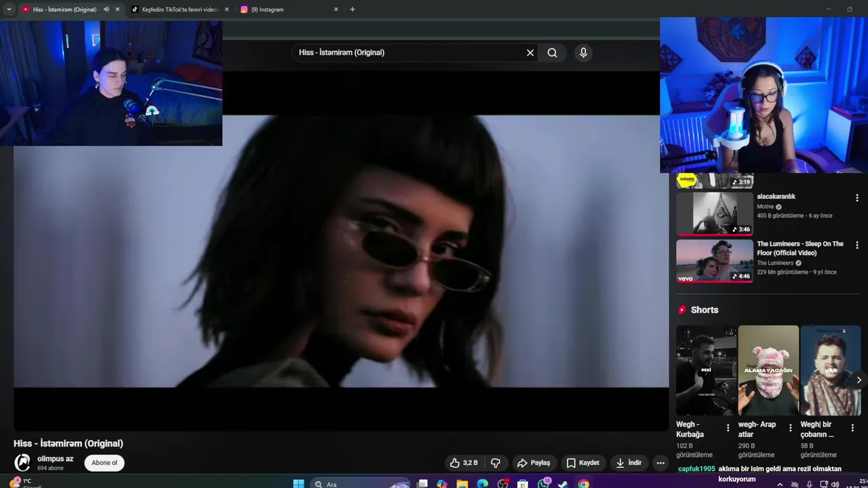Open the Wegh| bir çobanın short thumbnail
Image resolution: width=868 pixels, height=488 pixels.
tap(831, 370)
